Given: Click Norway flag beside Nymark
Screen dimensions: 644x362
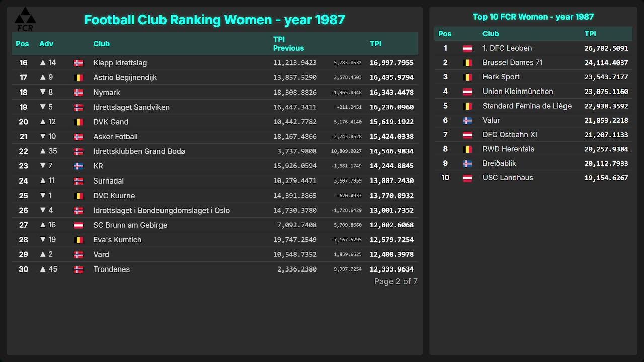Looking at the screenshot, I should click(x=78, y=93).
